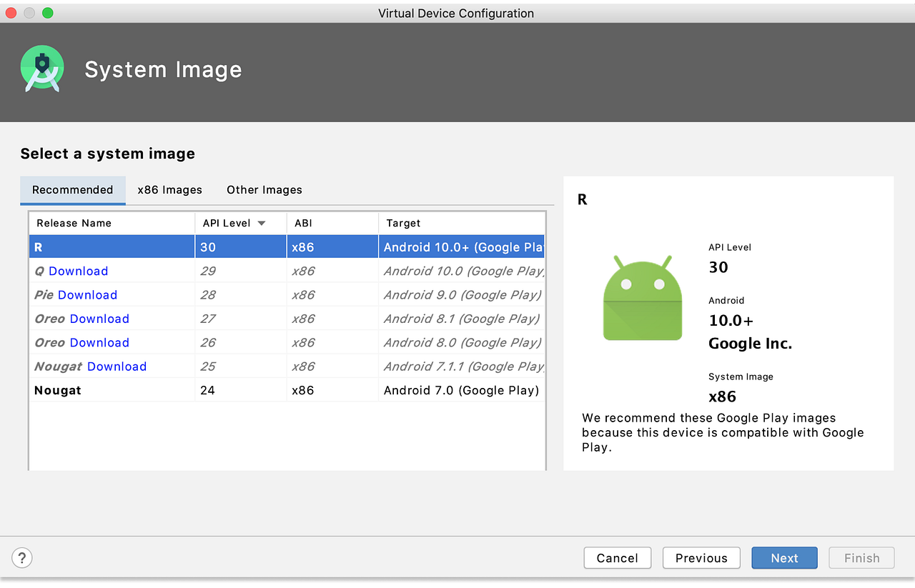Click API level 25 cell
915x588 pixels.
click(240, 367)
